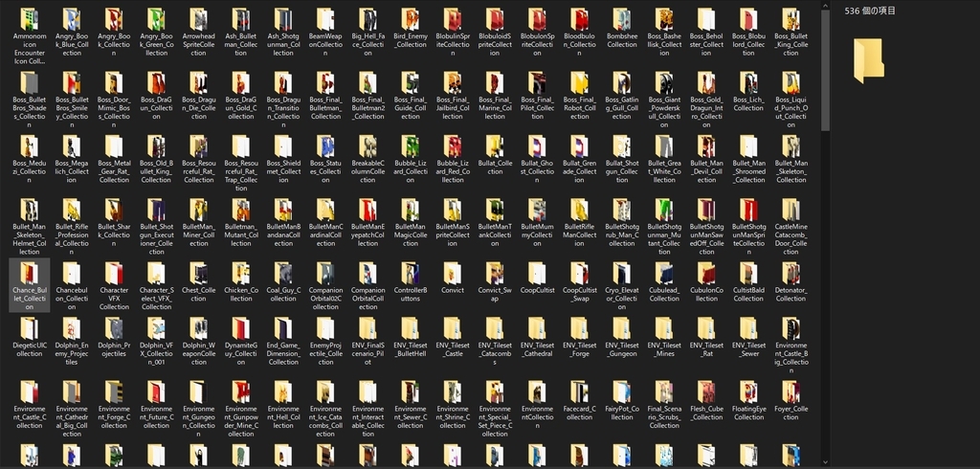Image resolution: width=980 pixels, height=469 pixels.
Task: Select the ENV_Tileset_BulletHell folder
Action: pyautogui.click(x=410, y=337)
